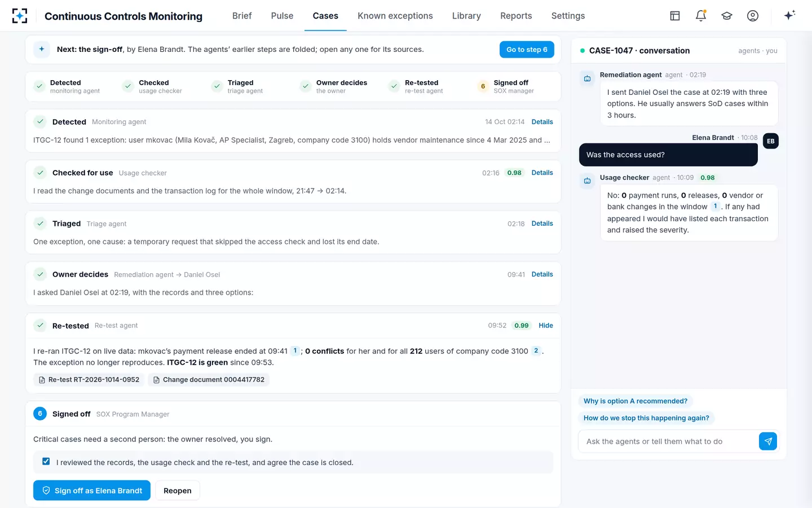Switch to the Brief tab
Image resolution: width=812 pixels, height=508 pixels.
pyautogui.click(x=242, y=16)
